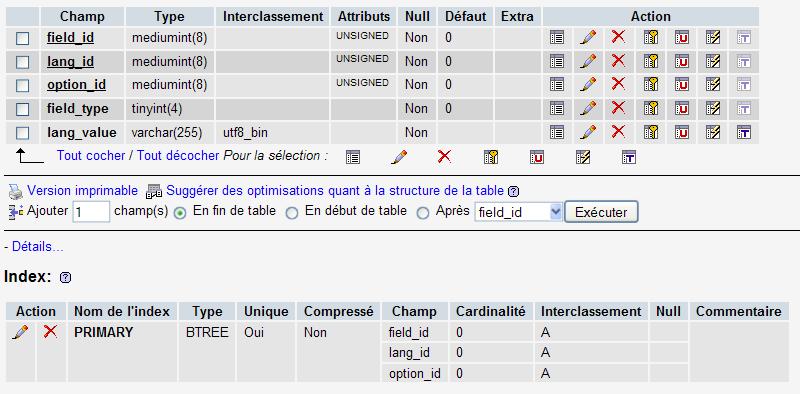Add unique index on field_type row
800x394 pixels.
click(682, 109)
